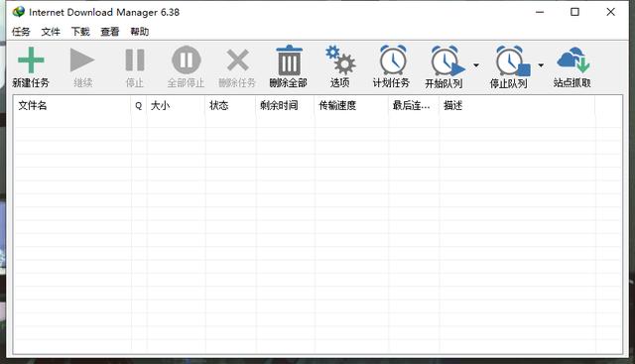Start the queue with 开始队列 icon
This screenshot has width=635, height=364.
pos(447,61)
